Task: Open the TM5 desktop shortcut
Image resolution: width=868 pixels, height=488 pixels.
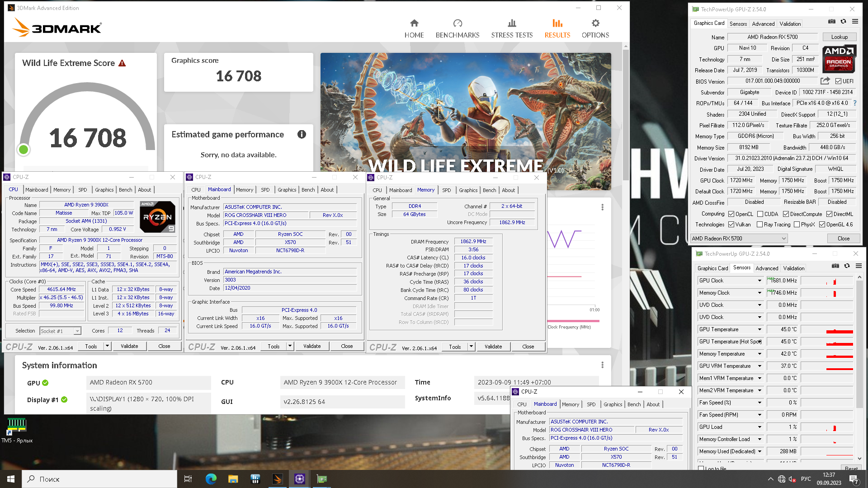Action: pos(17,431)
